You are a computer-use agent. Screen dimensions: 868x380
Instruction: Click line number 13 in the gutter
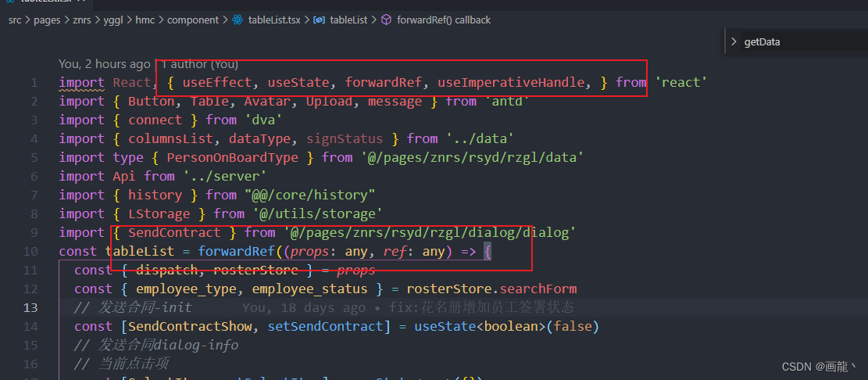(30, 307)
